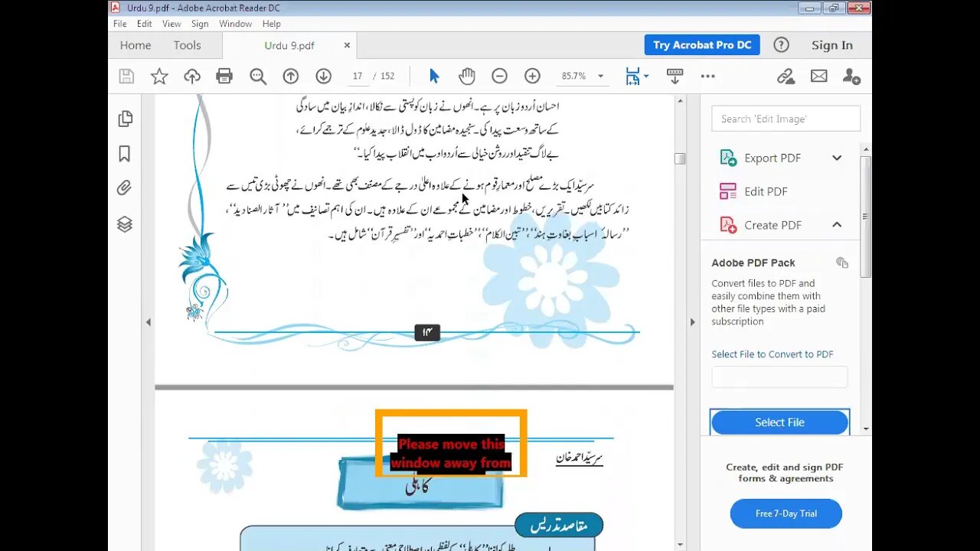Open the Help menu

coord(271,24)
